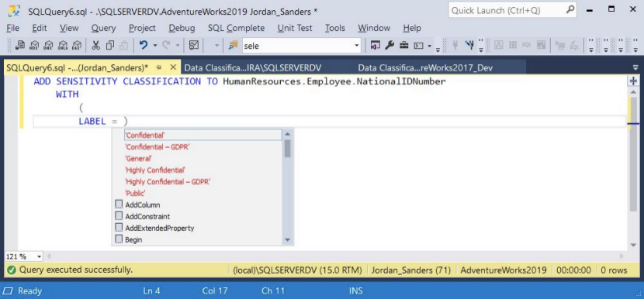
Task: Open the SQL Complete menu
Action: click(x=236, y=28)
